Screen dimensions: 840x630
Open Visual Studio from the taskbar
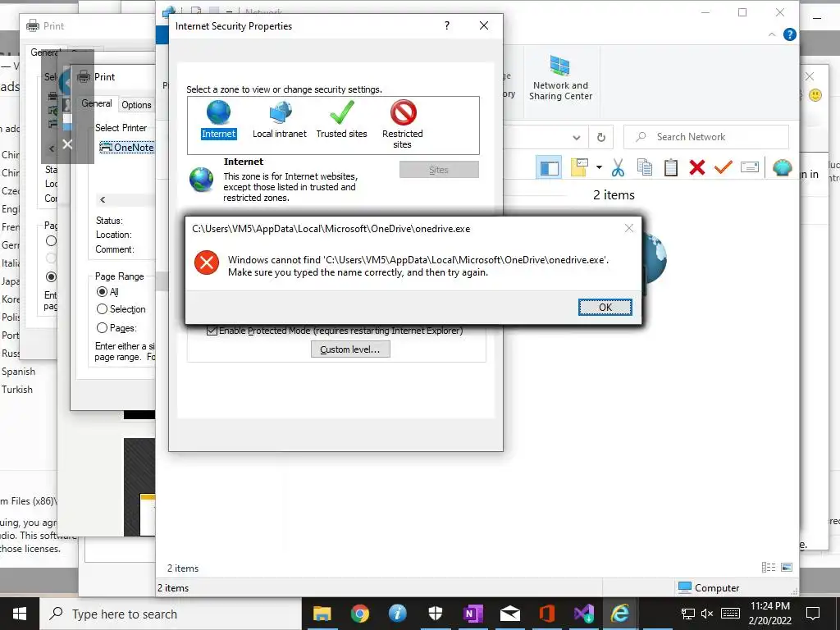(x=584, y=614)
